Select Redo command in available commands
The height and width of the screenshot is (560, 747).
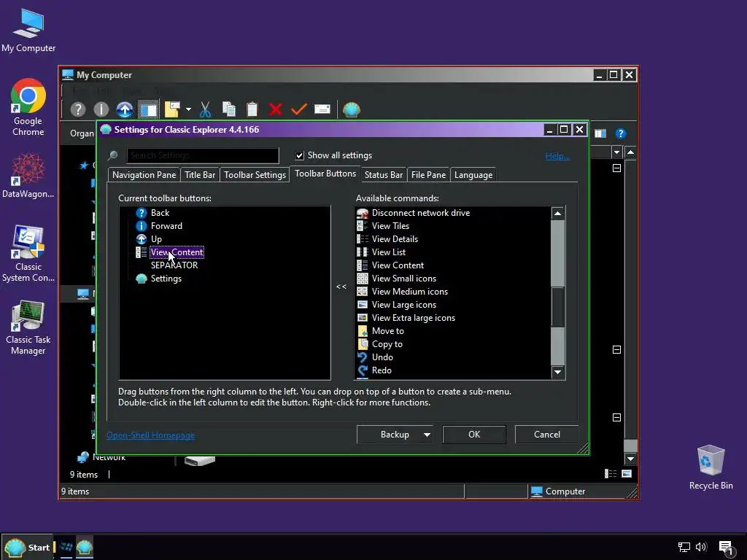point(382,370)
